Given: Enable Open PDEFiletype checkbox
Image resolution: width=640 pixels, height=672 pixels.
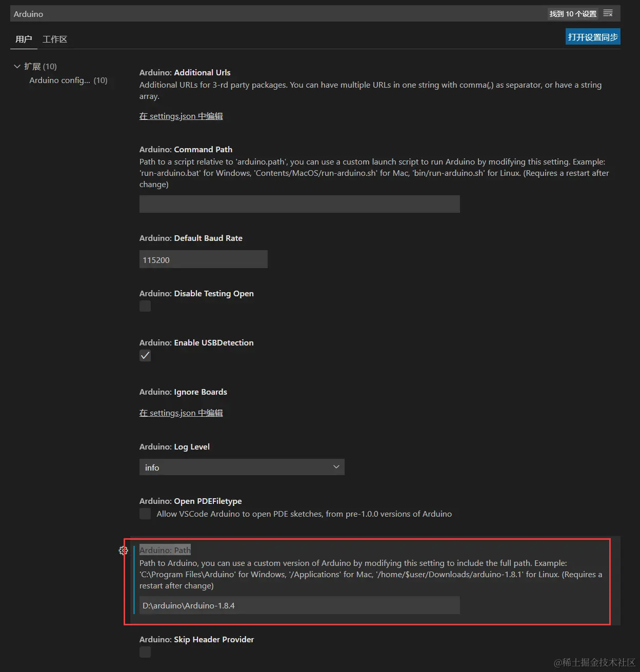Looking at the screenshot, I should tap(145, 514).
